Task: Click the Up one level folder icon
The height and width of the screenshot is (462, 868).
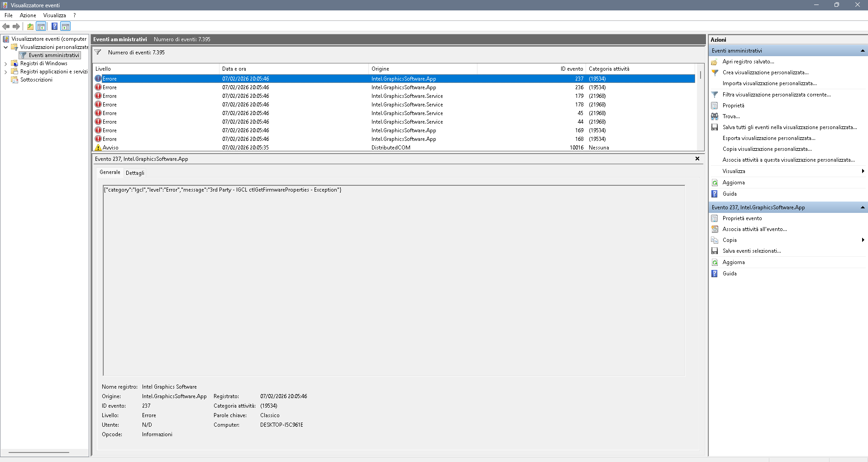Action: (30, 26)
